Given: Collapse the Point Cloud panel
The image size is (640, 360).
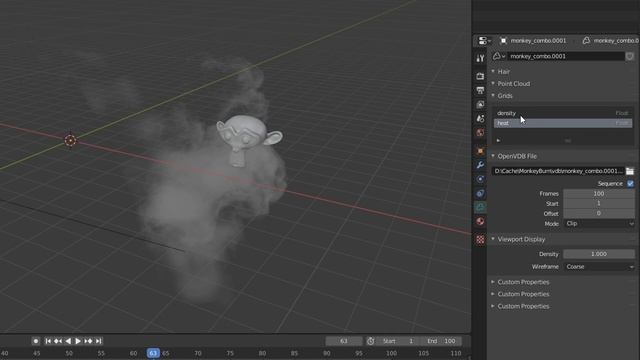Looking at the screenshot, I should [493, 84].
